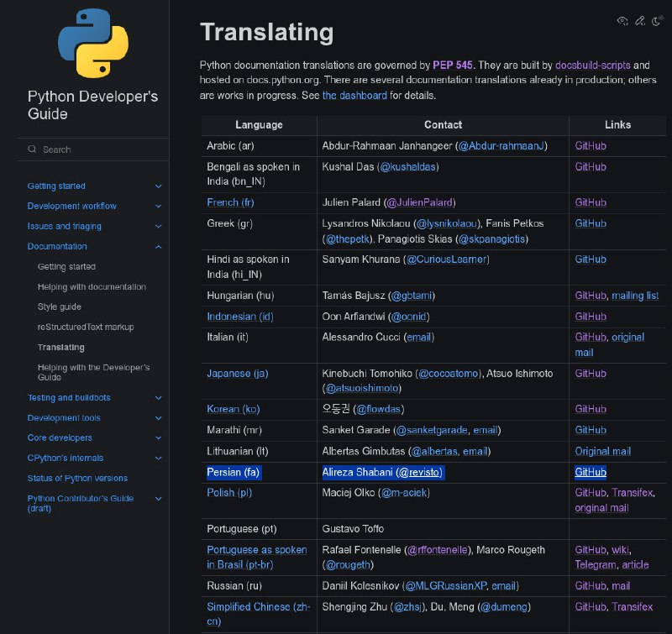Click the search magnifier icon
The width and height of the screenshot is (672, 634).
(x=32, y=149)
